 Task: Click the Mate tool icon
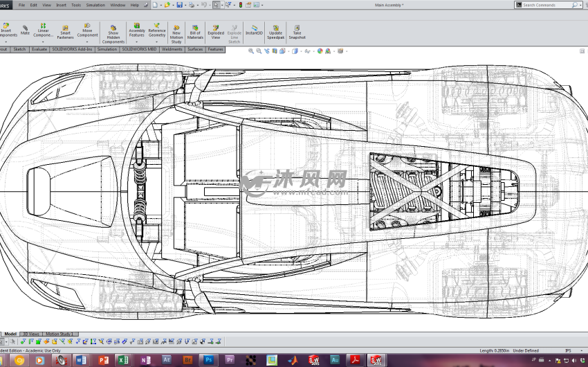[x=25, y=29]
